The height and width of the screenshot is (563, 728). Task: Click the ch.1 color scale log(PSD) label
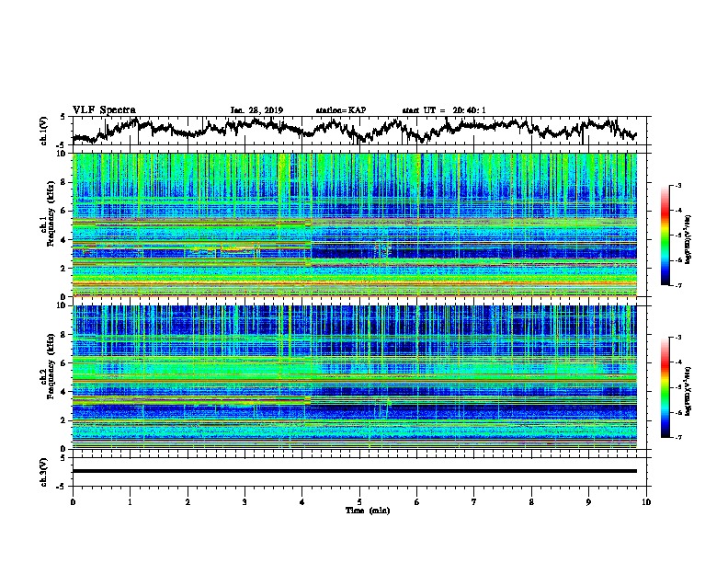point(688,239)
